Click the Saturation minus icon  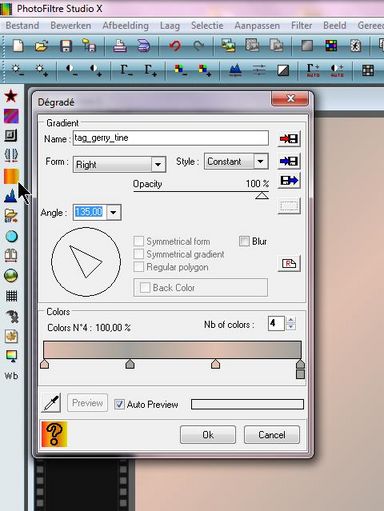(x=180, y=70)
